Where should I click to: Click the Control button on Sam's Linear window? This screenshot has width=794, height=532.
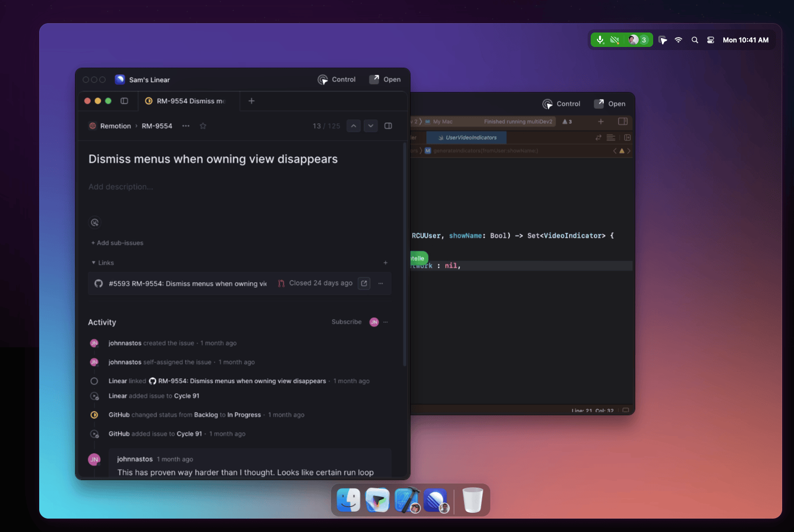(x=336, y=79)
